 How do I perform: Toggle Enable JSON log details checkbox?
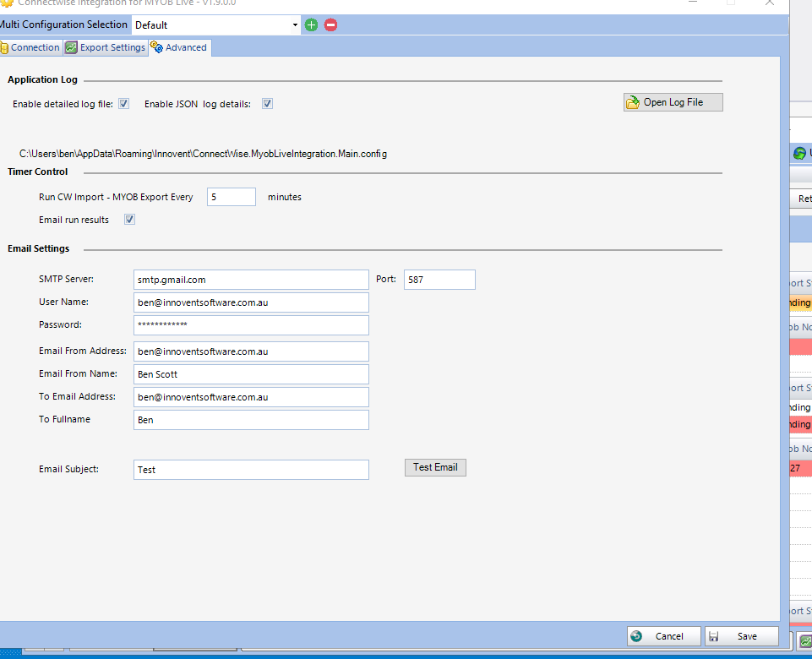click(267, 104)
